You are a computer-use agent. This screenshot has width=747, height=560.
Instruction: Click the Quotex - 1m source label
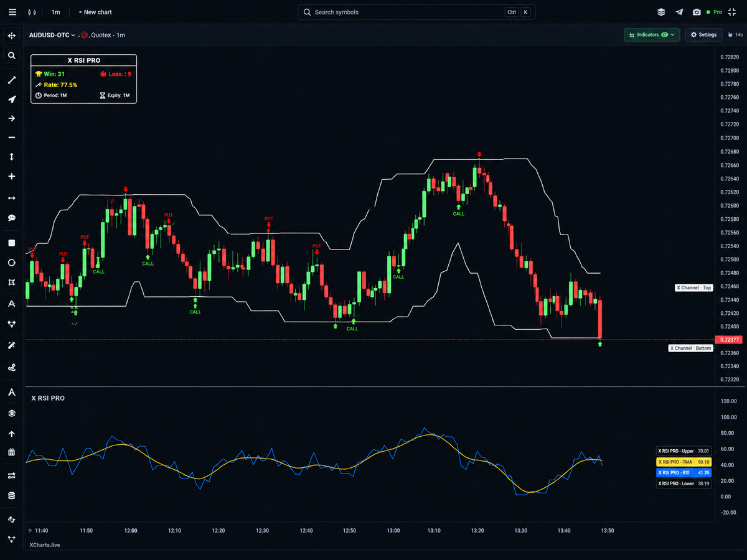pyautogui.click(x=108, y=35)
